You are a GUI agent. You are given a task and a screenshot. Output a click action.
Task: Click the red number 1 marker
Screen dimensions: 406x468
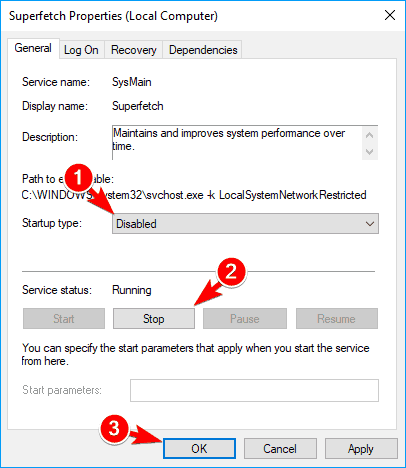(78, 177)
